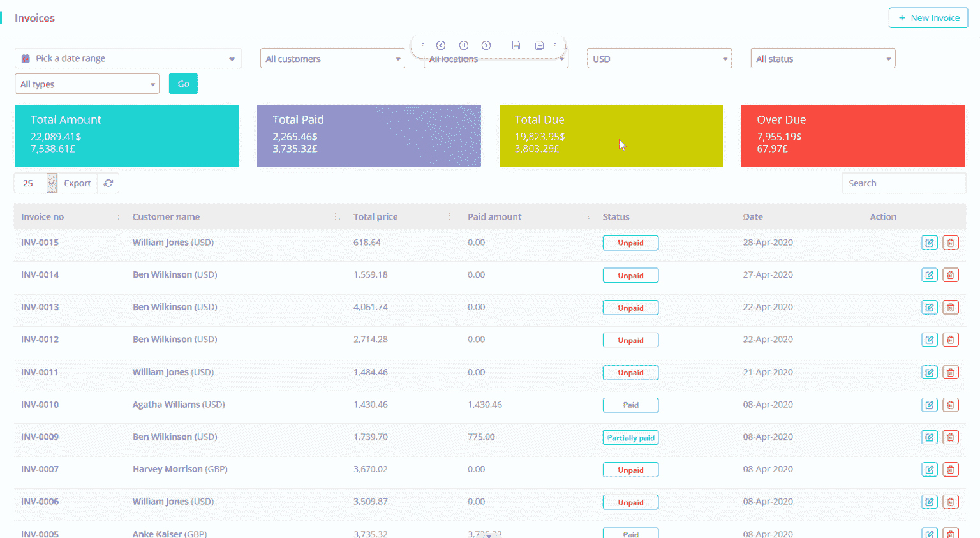Edit invoice INV-0015

[929, 243]
